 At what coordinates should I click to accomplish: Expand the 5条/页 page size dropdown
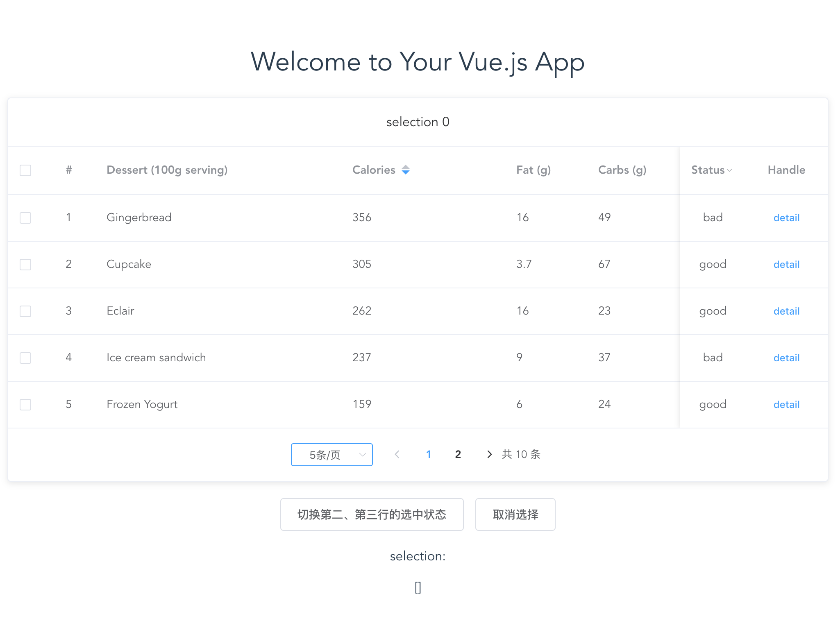[x=331, y=455]
